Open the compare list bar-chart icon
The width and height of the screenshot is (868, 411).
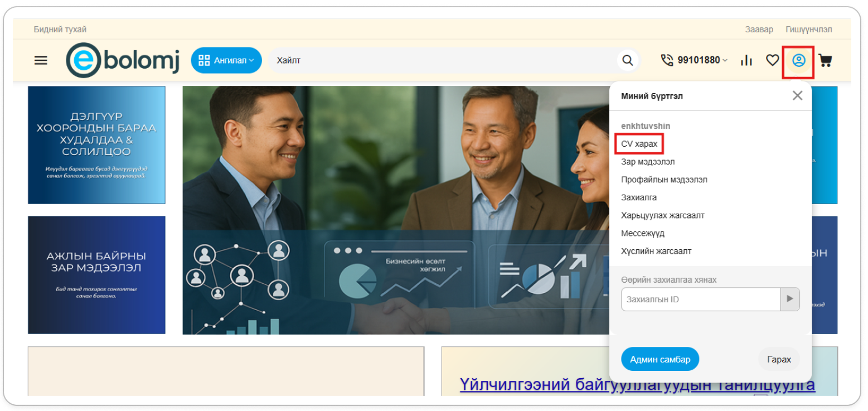pyautogui.click(x=746, y=60)
